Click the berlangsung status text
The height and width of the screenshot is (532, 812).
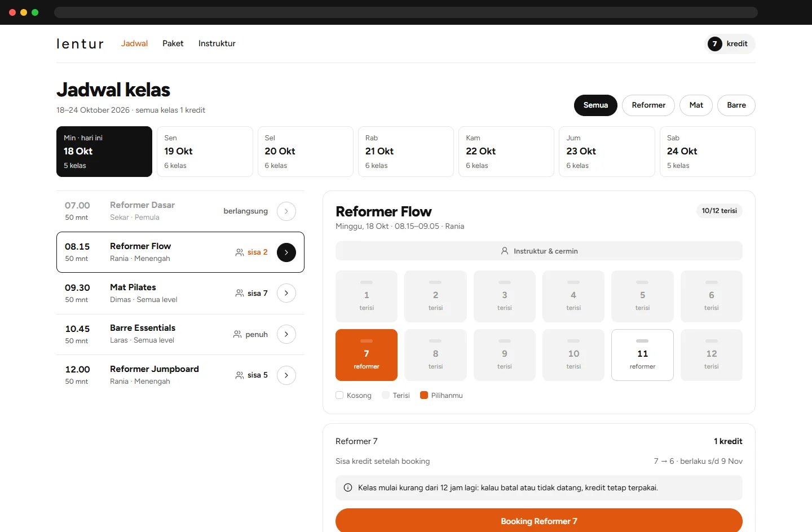coord(246,211)
